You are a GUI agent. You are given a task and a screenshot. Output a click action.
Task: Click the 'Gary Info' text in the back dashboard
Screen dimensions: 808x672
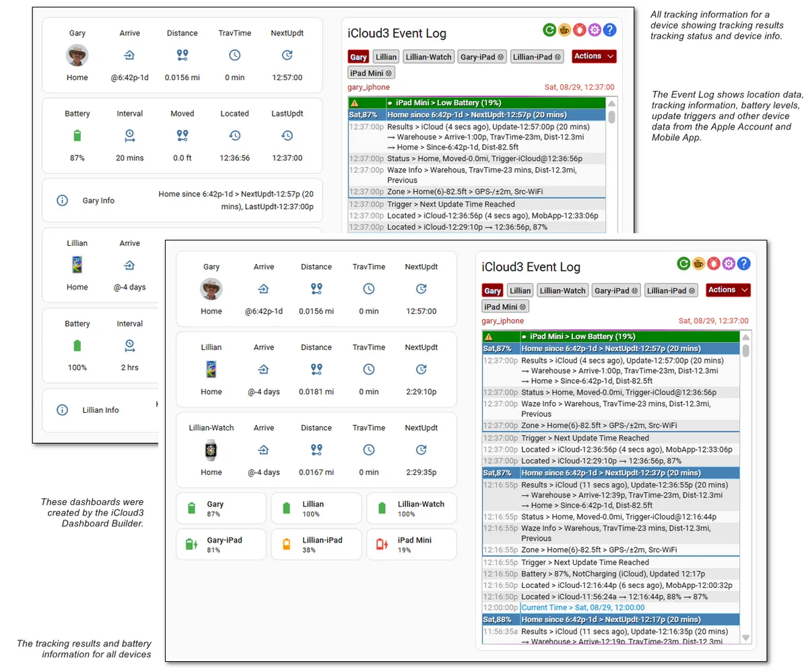point(98,201)
